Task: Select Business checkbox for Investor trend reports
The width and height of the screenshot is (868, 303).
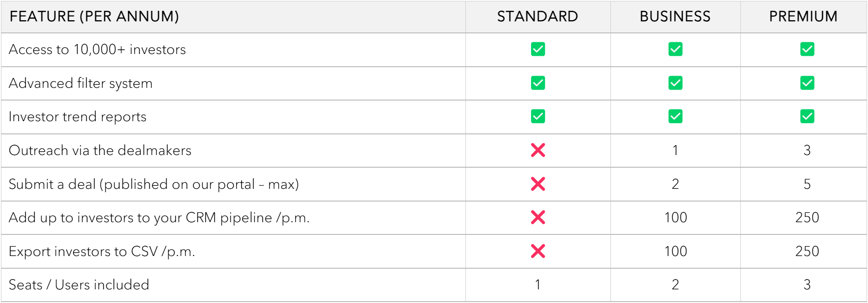Action: 675,117
